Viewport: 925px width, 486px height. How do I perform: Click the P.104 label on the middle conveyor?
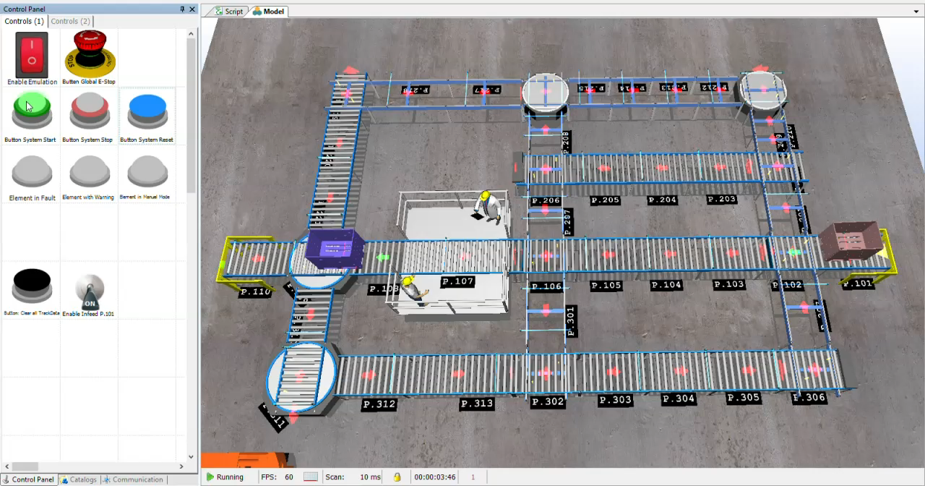(667, 285)
